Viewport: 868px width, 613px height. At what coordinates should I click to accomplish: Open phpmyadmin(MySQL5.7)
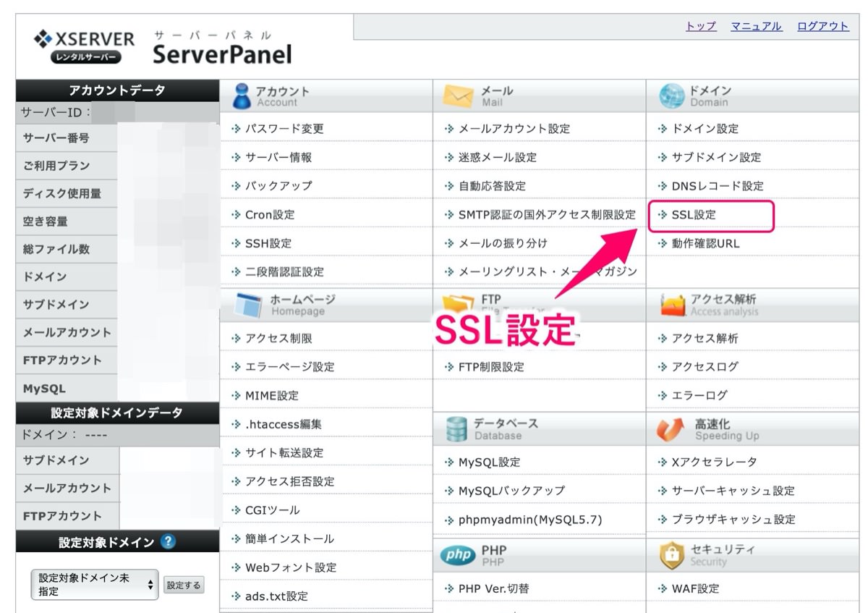530,520
